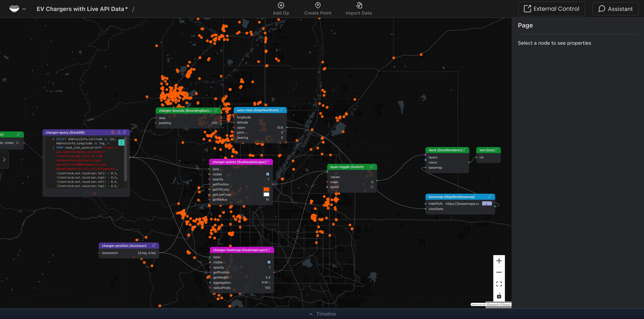This screenshot has width=644, height=319.
Task: Click the 'longitude' row on auto-view
Action: pos(260,117)
